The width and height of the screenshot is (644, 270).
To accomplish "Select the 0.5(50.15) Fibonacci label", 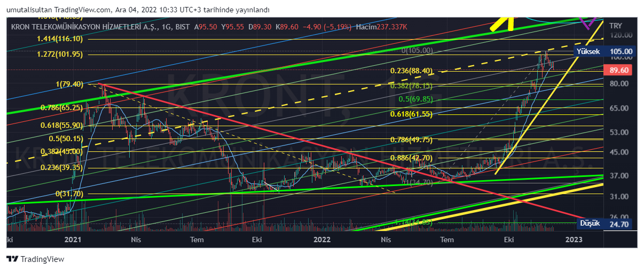I will (66, 138).
